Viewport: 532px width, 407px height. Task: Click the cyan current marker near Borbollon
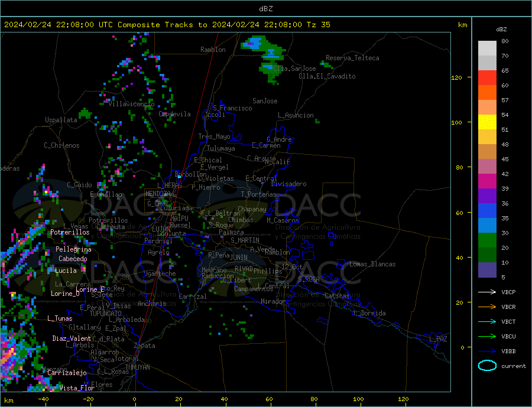[x=179, y=177]
